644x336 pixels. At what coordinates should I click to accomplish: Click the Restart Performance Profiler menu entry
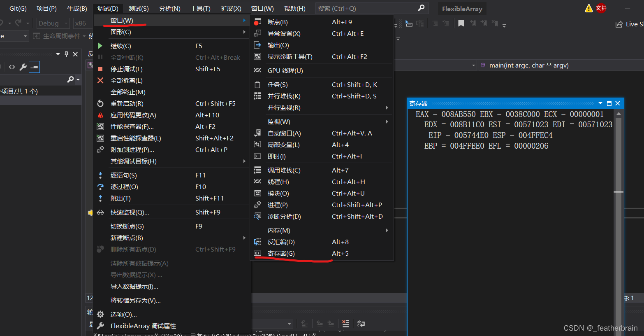172,138
